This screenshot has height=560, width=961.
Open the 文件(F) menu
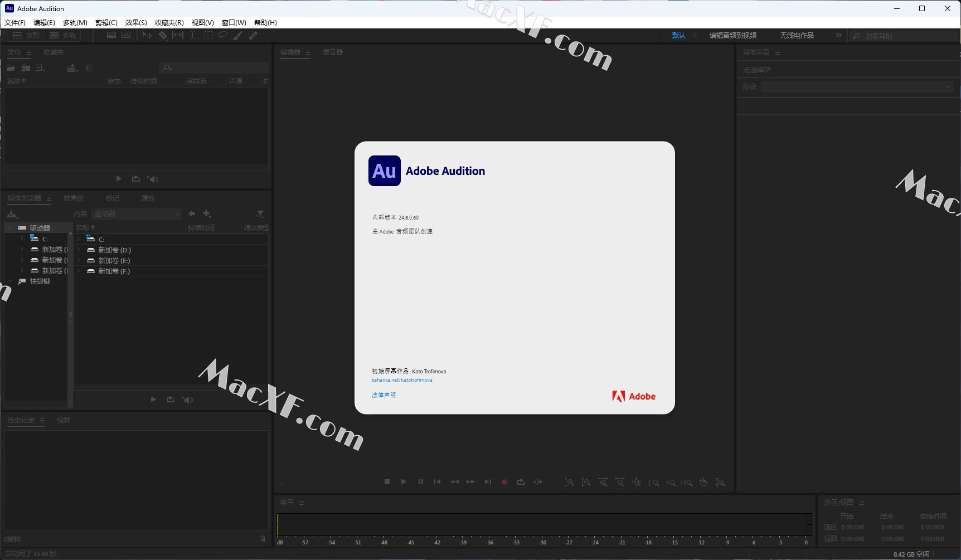coord(15,23)
